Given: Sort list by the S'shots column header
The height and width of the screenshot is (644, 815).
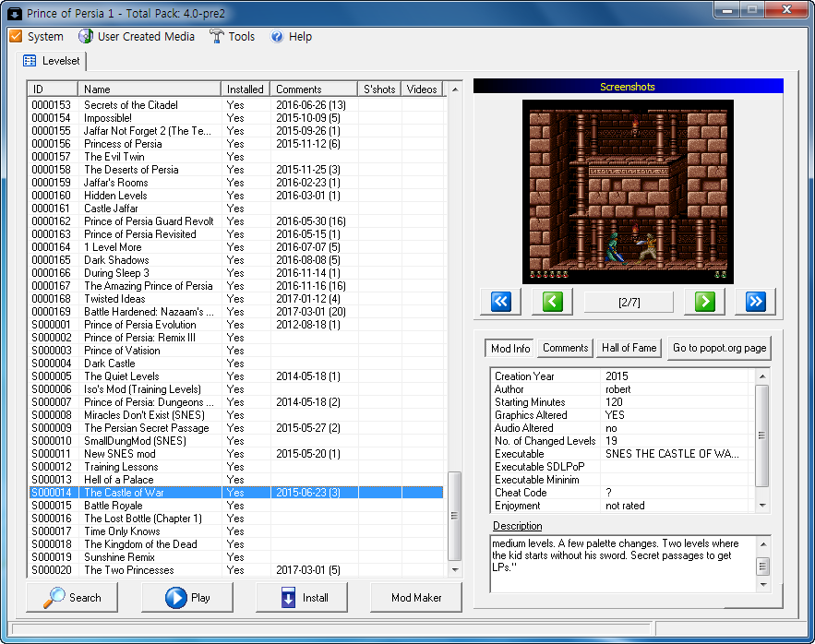Looking at the screenshot, I should (379, 89).
